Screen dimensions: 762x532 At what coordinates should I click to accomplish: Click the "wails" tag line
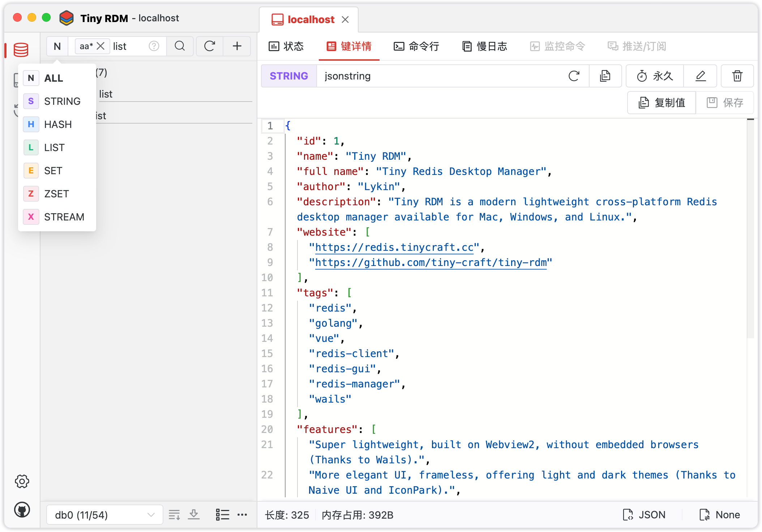click(x=330, y=399)
